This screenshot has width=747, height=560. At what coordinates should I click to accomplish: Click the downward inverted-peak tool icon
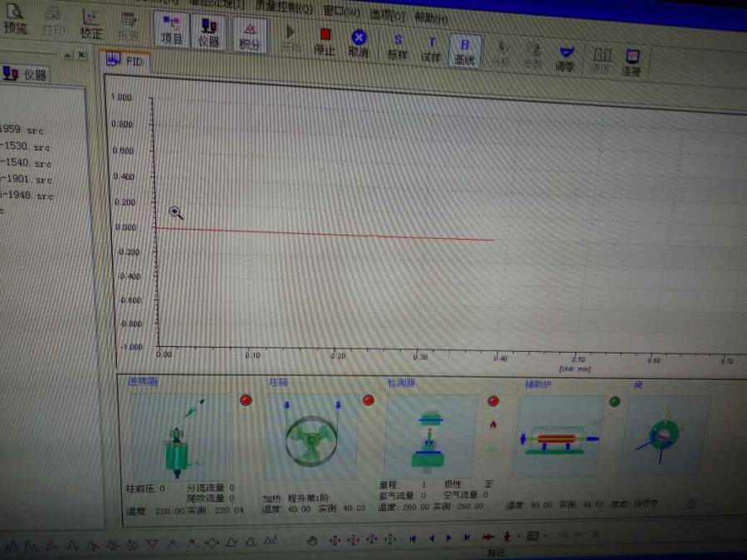click(153, 543)
